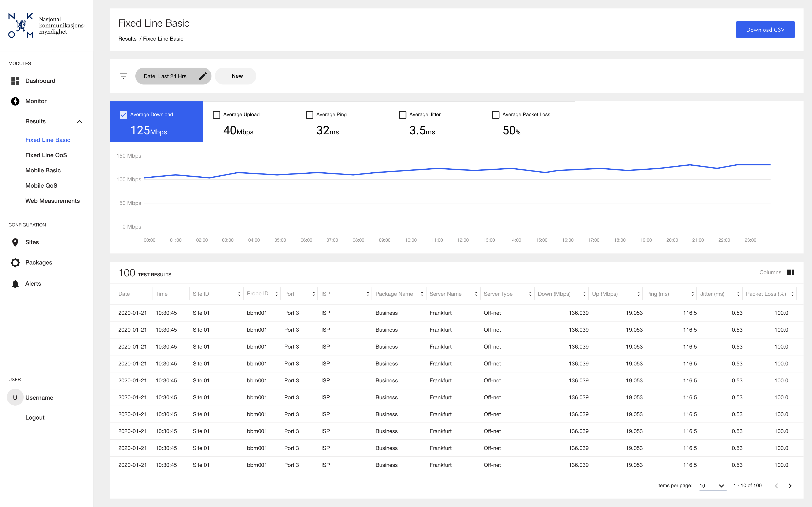The height and width of the screenshot is (507, 812).
Task: Sort by the Down (Mbps) column arrows
Action: tap(584, 294)
